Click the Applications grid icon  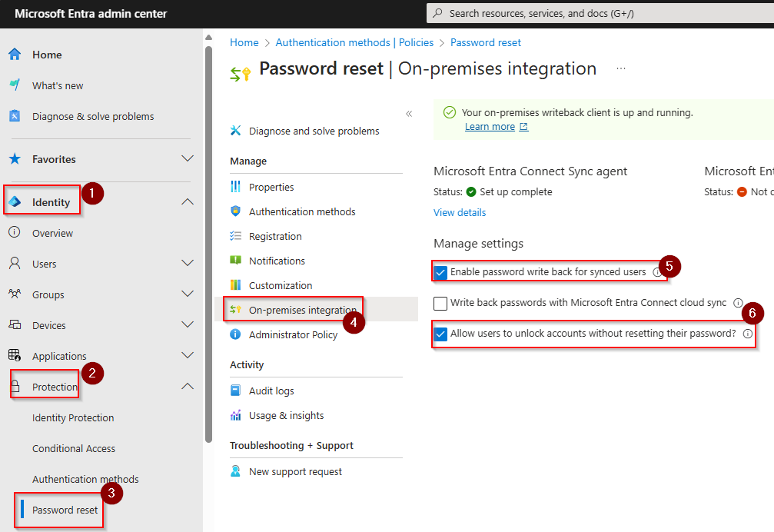tap(15, 356)
